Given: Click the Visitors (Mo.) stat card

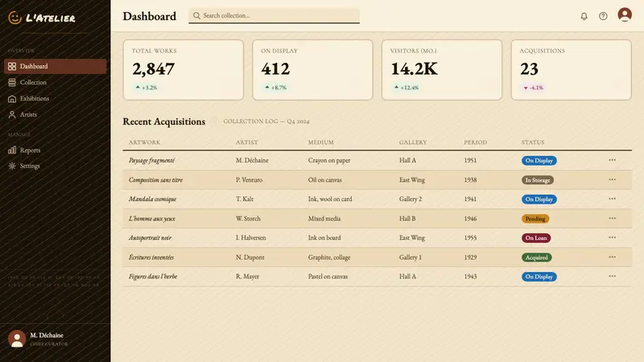Looking at the screenshot, I should pos(442,70).
